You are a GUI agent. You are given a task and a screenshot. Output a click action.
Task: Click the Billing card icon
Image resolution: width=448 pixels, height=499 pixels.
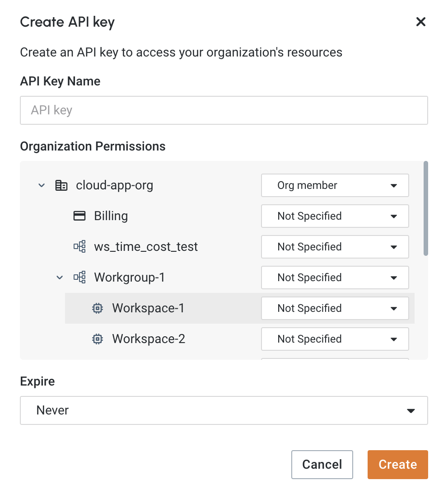point(79,216)
